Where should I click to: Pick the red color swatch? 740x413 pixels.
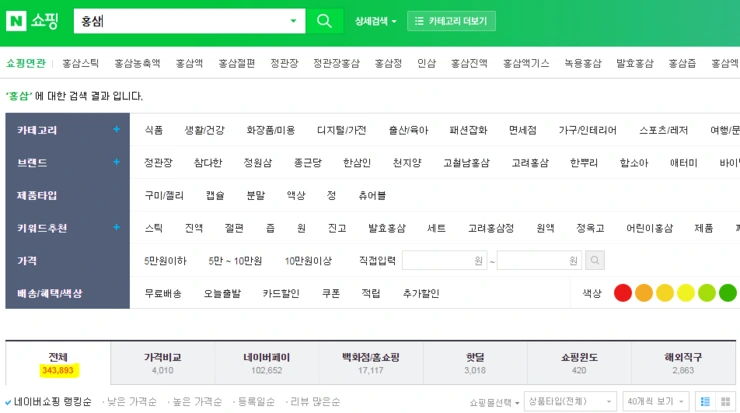tap(623, 293)
